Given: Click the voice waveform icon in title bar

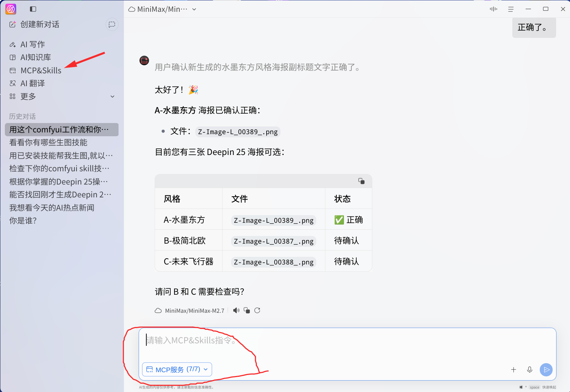Looking at the screenshot, I should coord(493,9).
